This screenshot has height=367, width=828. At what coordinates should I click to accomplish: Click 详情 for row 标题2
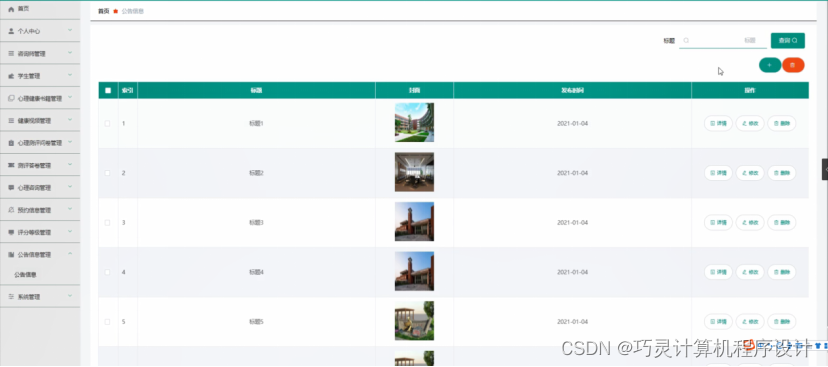point(718,173)
